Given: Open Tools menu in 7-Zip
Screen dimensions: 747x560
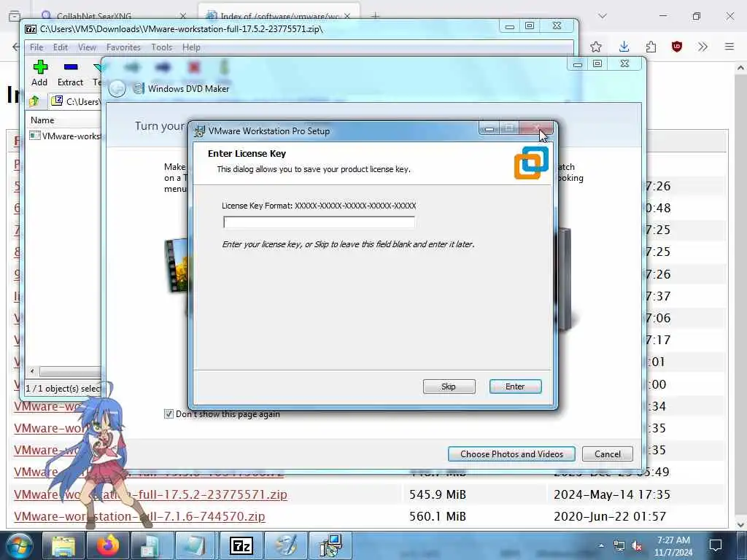Looking at the screenshot, I should [161, 47].
